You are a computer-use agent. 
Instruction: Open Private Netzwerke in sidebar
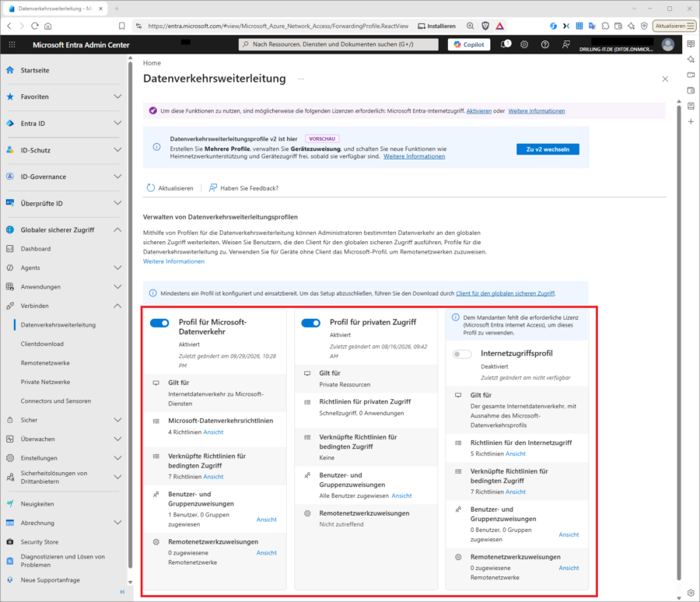point(45,382)
